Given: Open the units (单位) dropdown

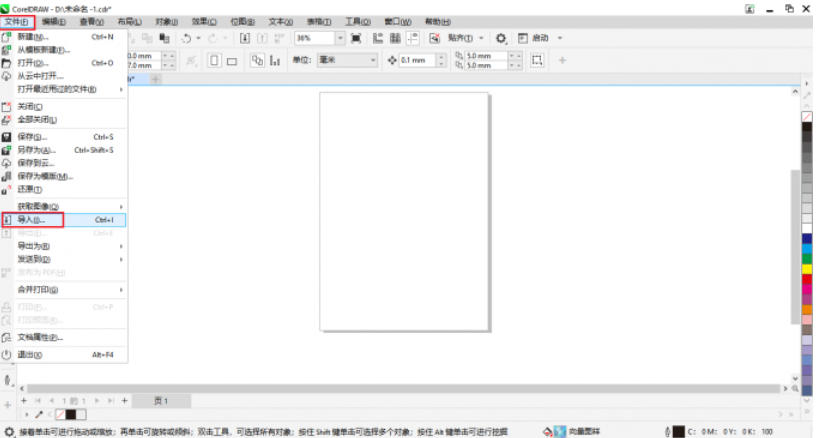Looking at the screenshot, I should (x=374, y=60).
